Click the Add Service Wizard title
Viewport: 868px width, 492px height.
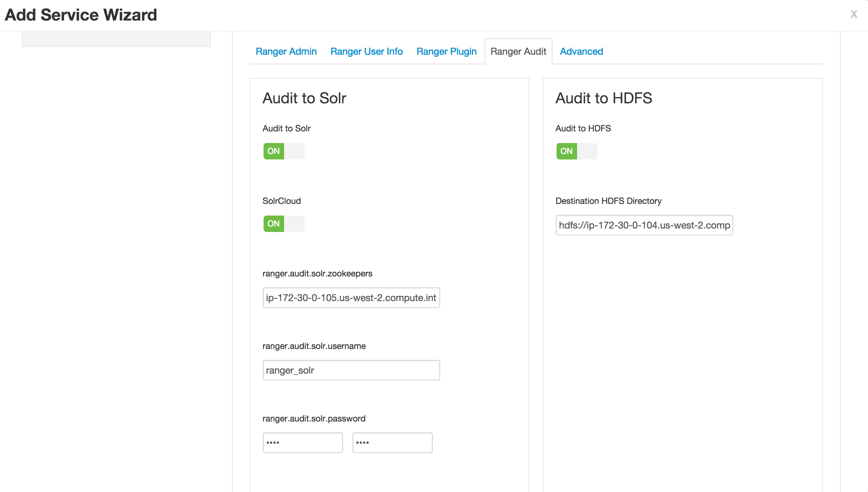click(x=81, y=15)
